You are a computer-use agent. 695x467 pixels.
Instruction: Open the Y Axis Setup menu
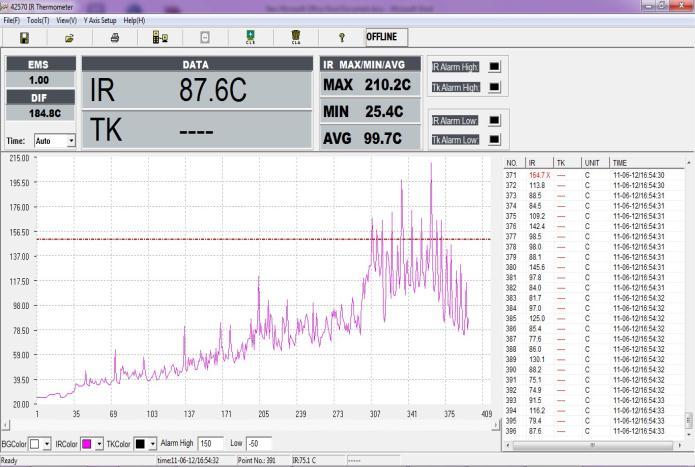[x=100, y=20]
